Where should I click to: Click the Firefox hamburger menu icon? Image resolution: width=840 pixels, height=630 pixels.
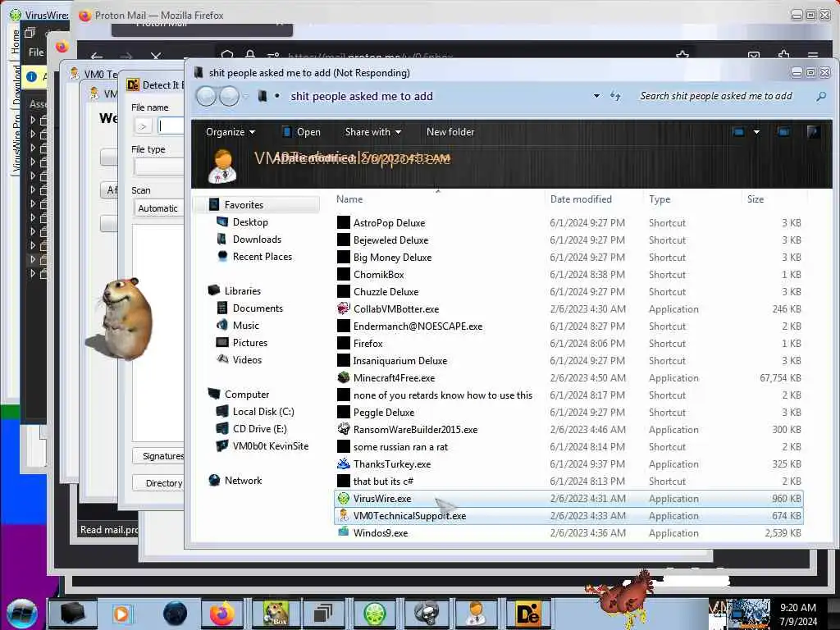tap(813, 56)
